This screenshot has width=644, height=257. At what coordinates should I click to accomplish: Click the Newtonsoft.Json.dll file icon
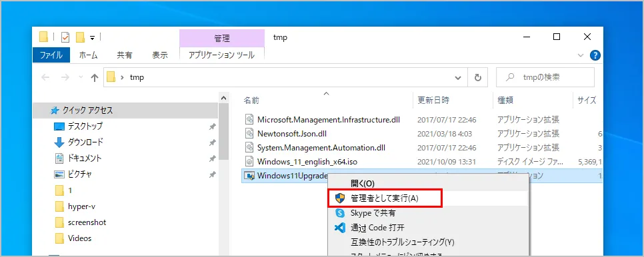pos(249,134)
